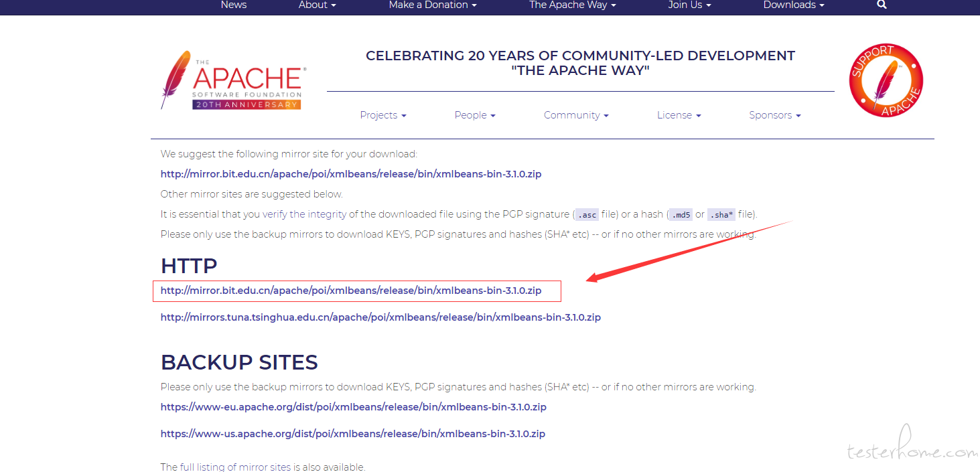Screen dimensions: 980x472
Task: Open the Sponsors dropdown
Action: pyautogui.click(x=775, y=115)
